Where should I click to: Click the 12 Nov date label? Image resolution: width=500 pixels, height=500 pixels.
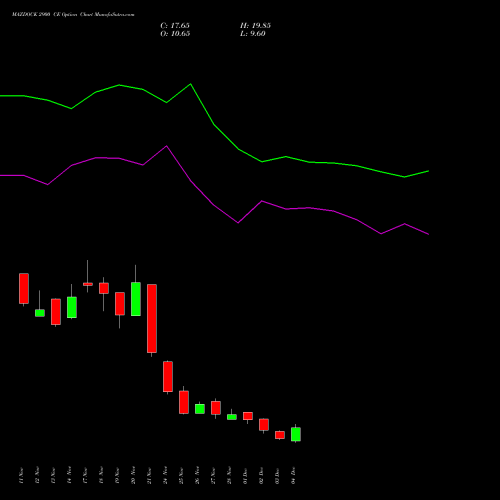[x=37, y=475]
